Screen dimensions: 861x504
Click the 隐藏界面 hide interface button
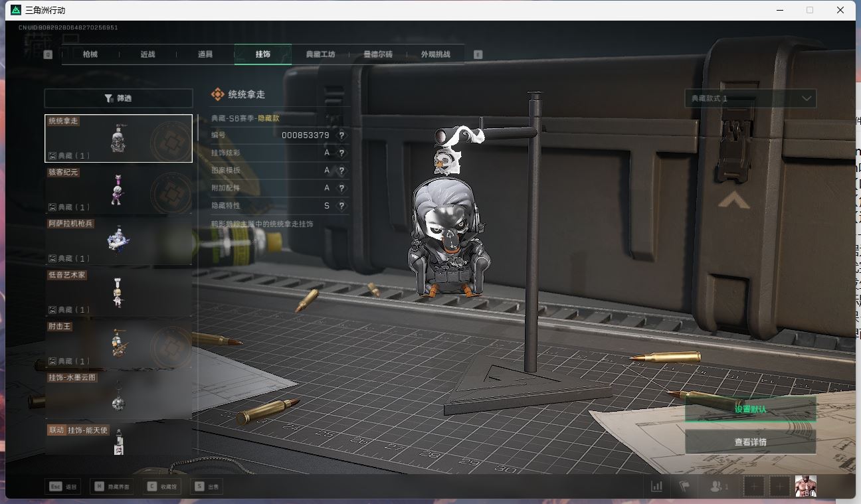pos(112,487)
